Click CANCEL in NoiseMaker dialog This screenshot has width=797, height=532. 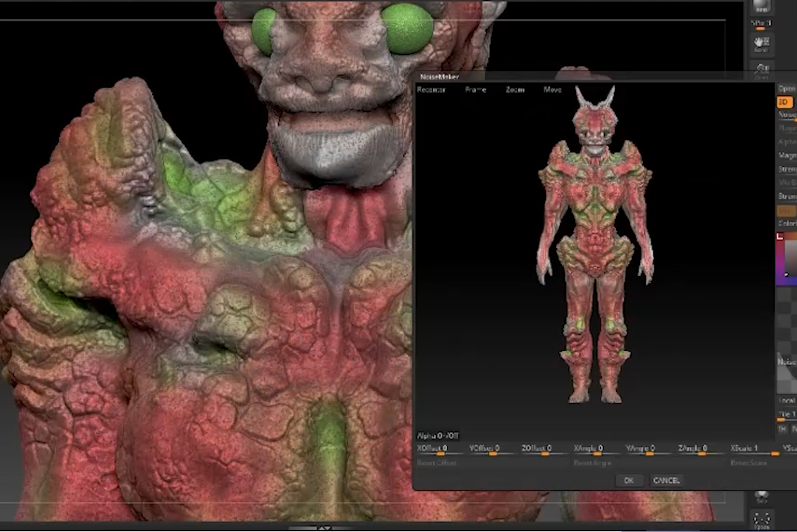point(666,480)
